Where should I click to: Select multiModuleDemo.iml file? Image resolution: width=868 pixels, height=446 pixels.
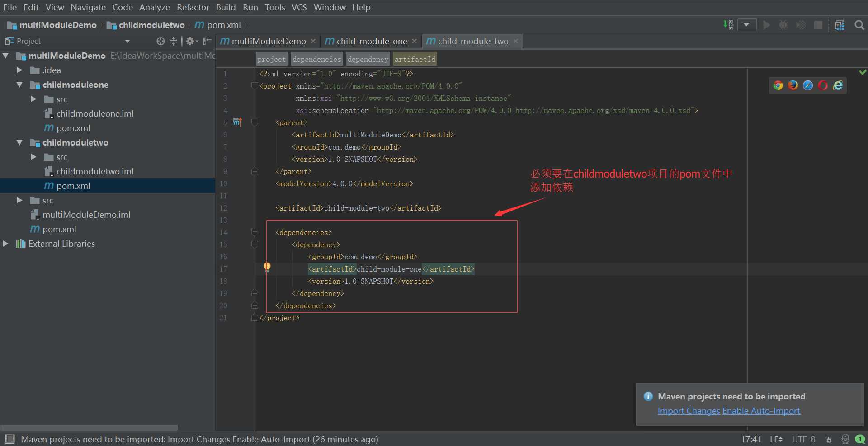(x=86, y=215)
